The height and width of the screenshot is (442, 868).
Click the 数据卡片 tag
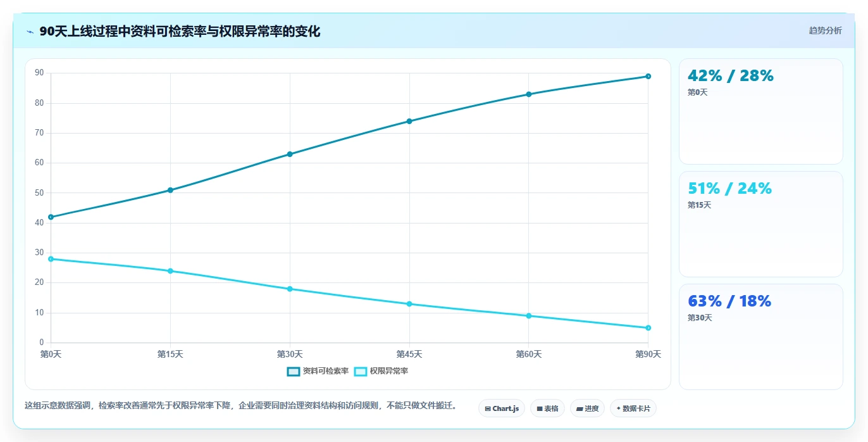pyautogui.click(x=633, y=408)
